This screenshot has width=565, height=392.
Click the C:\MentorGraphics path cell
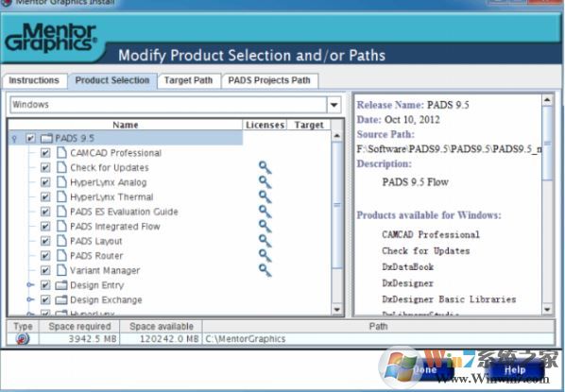point(379,339)
